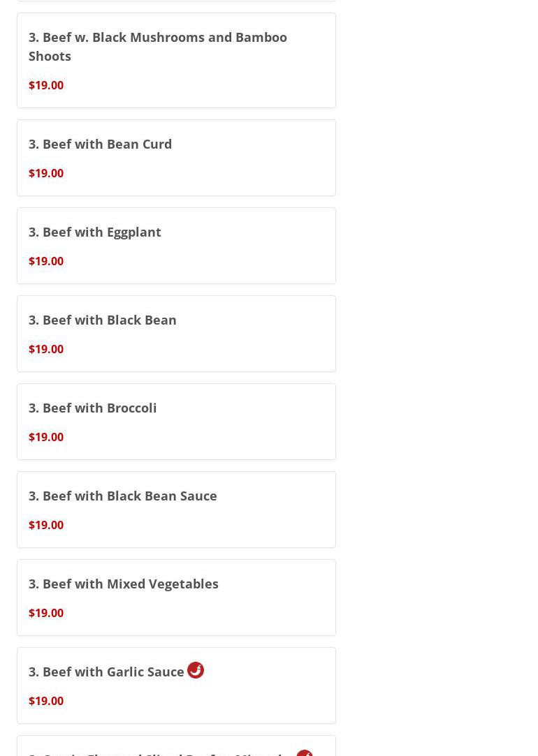Screen dimensions: 538x756
Task: Select Beef with Broccoli dish
Action: pyautogui.click(x=93, y=408)
